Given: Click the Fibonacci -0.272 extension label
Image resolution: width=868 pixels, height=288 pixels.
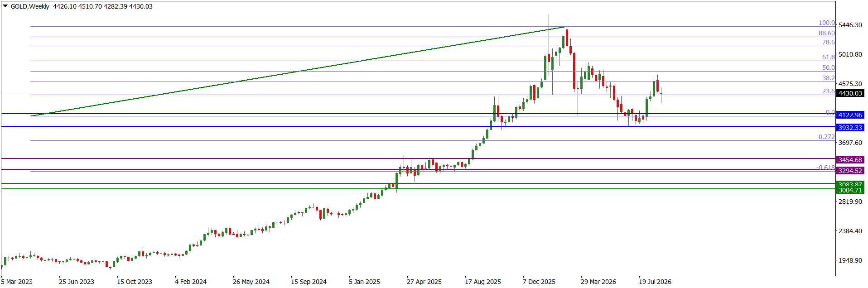Looking at the screenshot, I should pos(826,137).
